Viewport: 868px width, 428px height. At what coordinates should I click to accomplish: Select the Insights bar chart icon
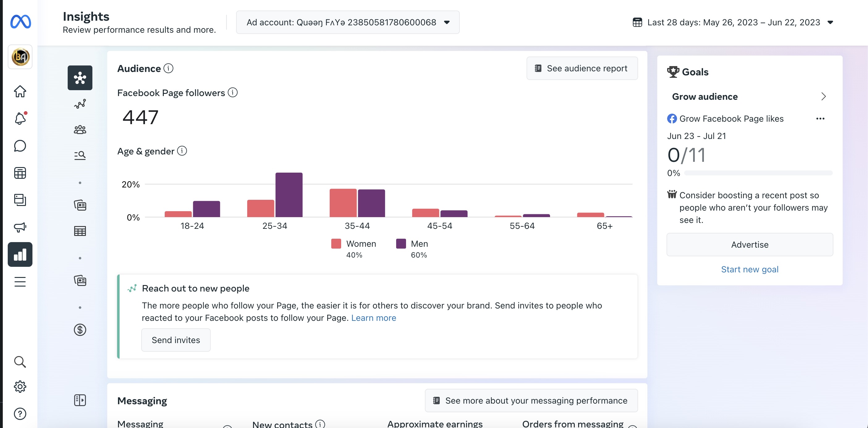20,254
